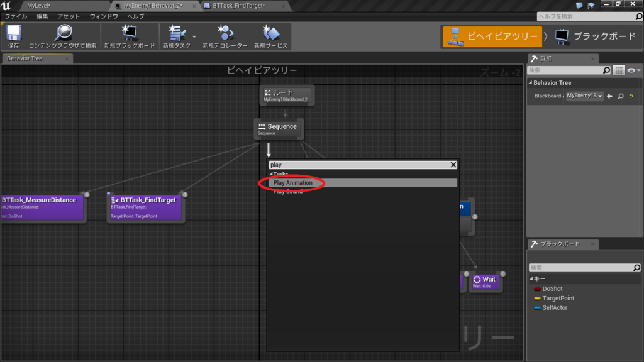Add a decorator with 新規デコレーター
The height and width of the screenshot is (362, 644).
point(225,36)
